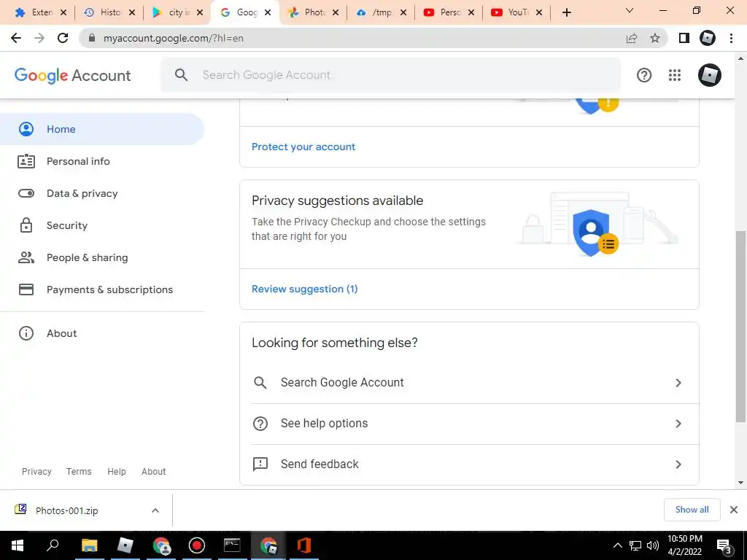Viewport: 747px width, 560px height.
Task: Click the Terms footer link
Action: tap(79, 472)
